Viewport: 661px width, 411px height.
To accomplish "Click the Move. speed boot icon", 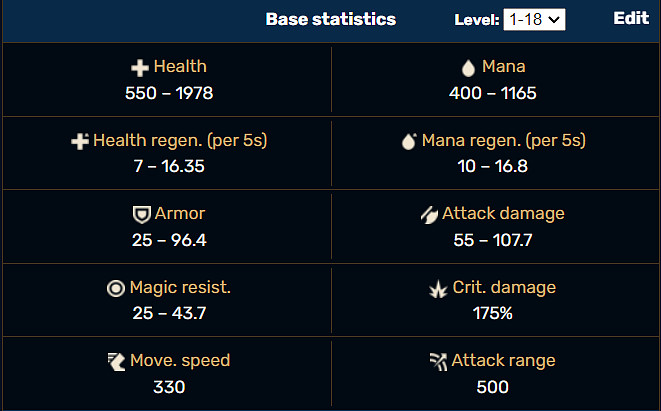I will click(116, 361).
